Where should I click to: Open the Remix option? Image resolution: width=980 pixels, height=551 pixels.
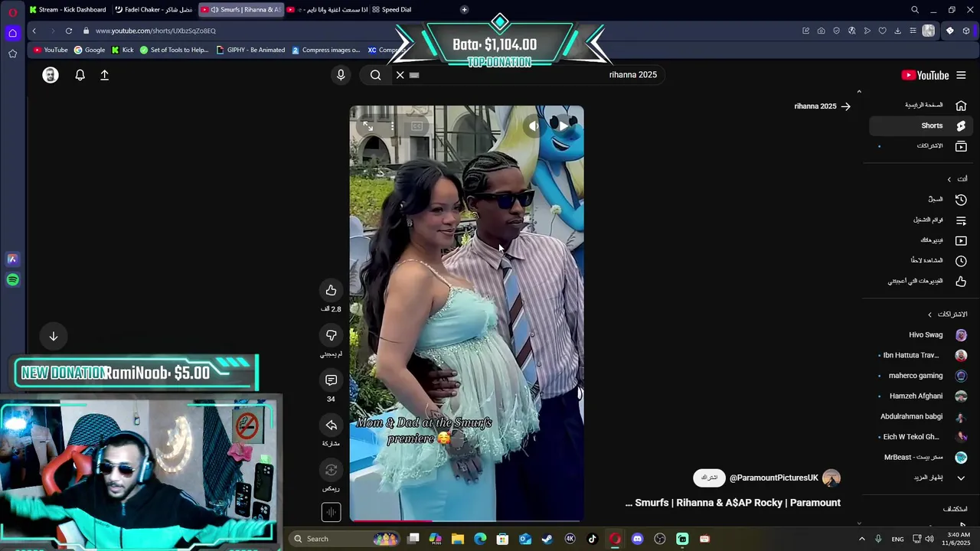[x=331, y=470]
